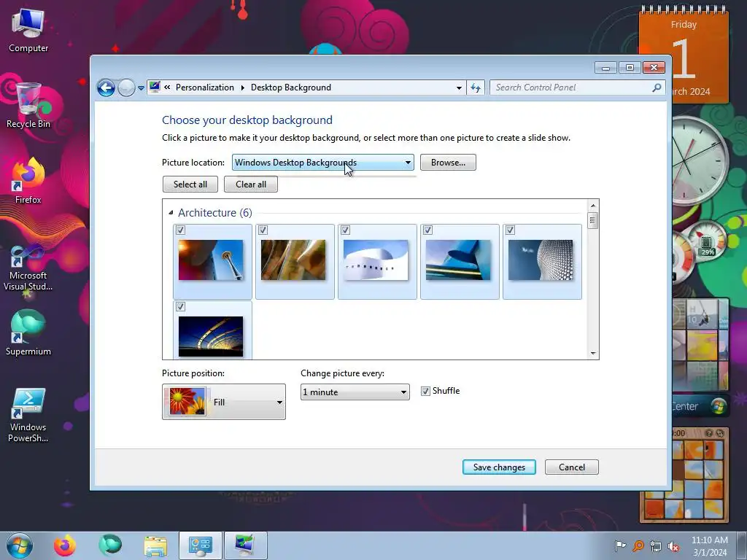Open address bar history dropdown arrow
The image size is (747, 560).
click(x=459, y=87)
